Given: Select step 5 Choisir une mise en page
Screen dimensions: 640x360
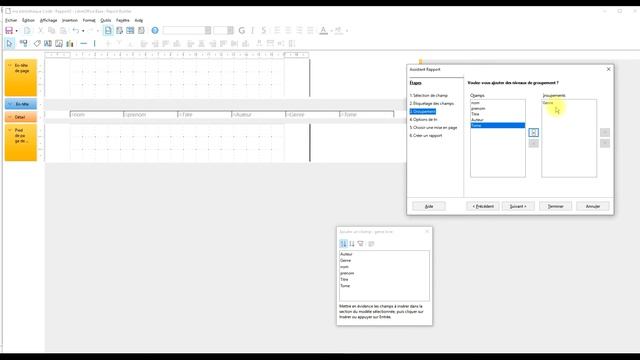Looking at the screenshot, I should [433, 127].
